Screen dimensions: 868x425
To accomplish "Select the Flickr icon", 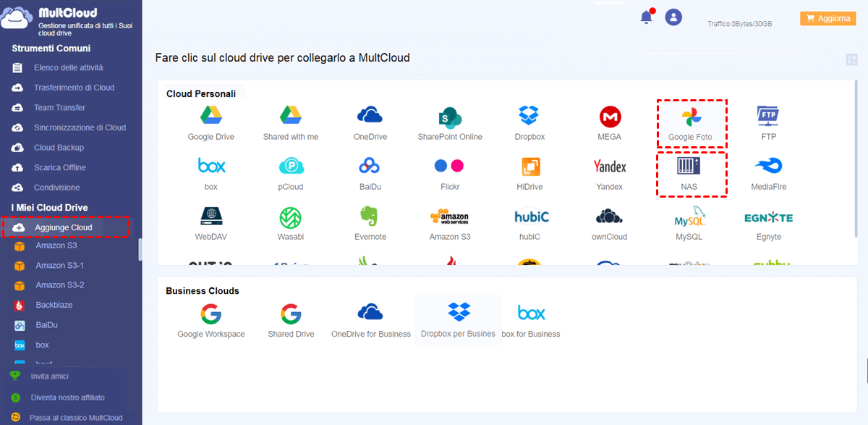I will 450,166.
